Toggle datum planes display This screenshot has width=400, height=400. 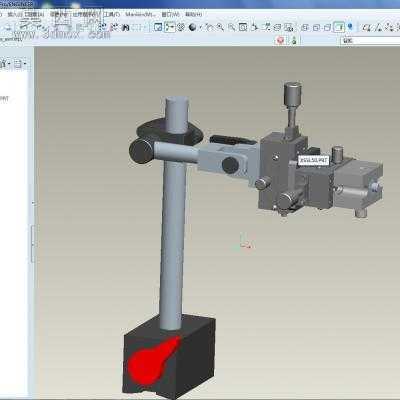tap(367, 27)
